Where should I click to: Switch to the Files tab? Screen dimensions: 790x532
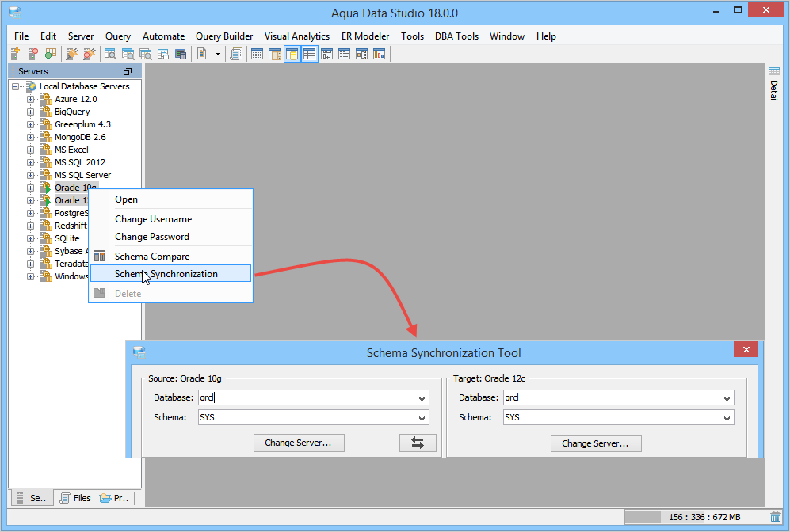coord(75,498)
